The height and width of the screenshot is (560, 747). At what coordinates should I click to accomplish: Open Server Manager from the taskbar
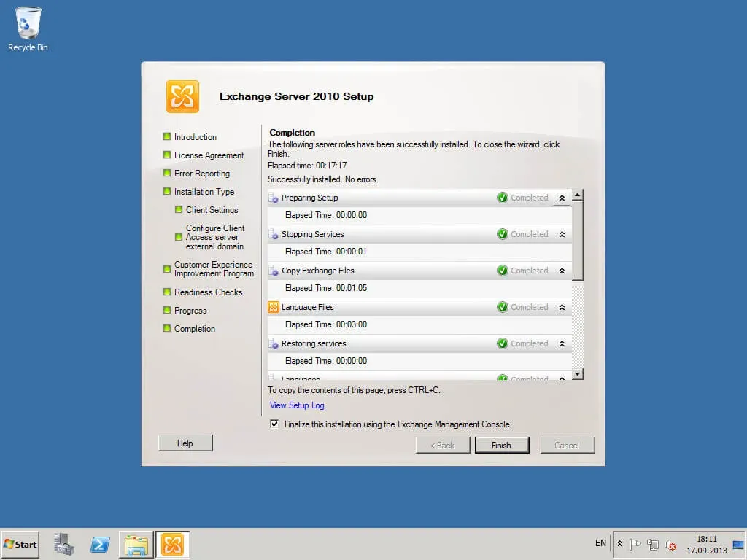click(x=64, y=544)
